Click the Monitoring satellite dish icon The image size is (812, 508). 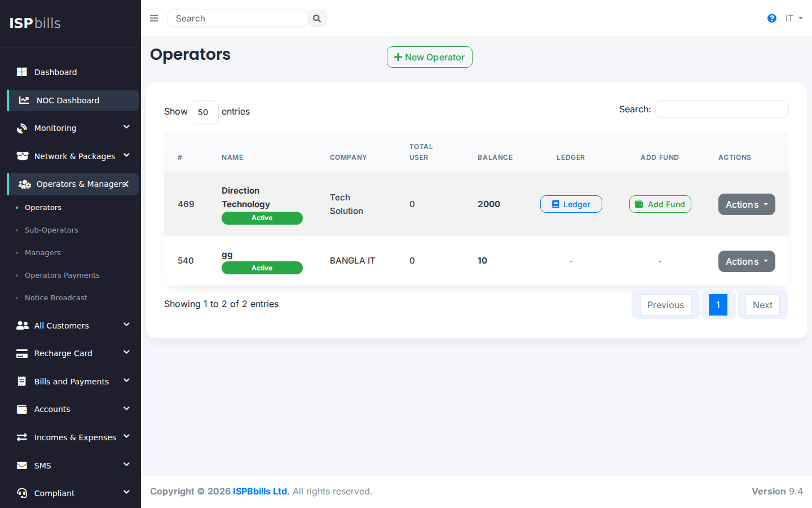click(22, 128)
